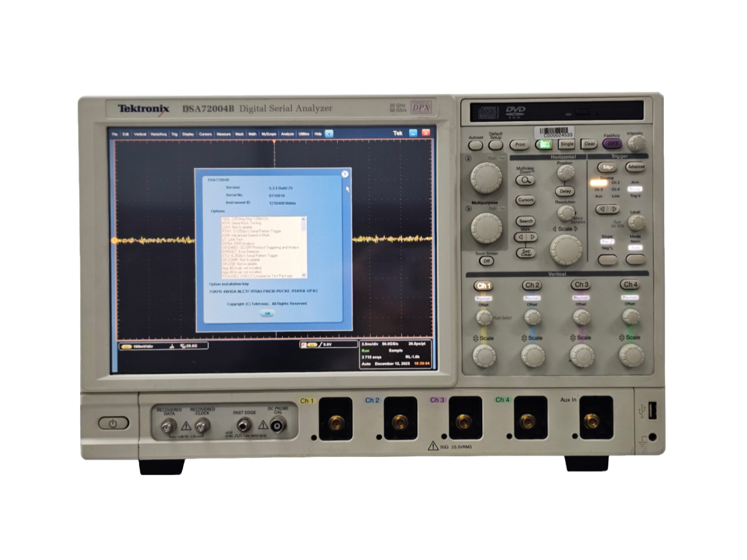
Task: Toggle the Ch 2 vertical button
Action: click(x=531, y=285)
